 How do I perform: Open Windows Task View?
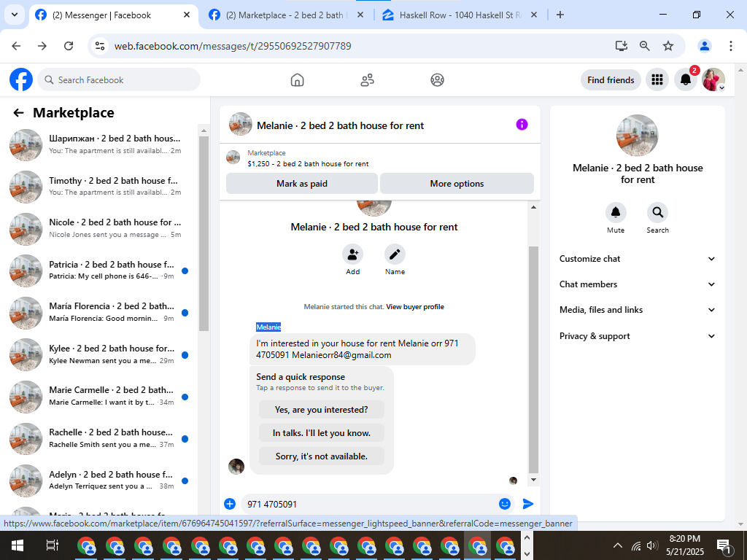point(52,545)
